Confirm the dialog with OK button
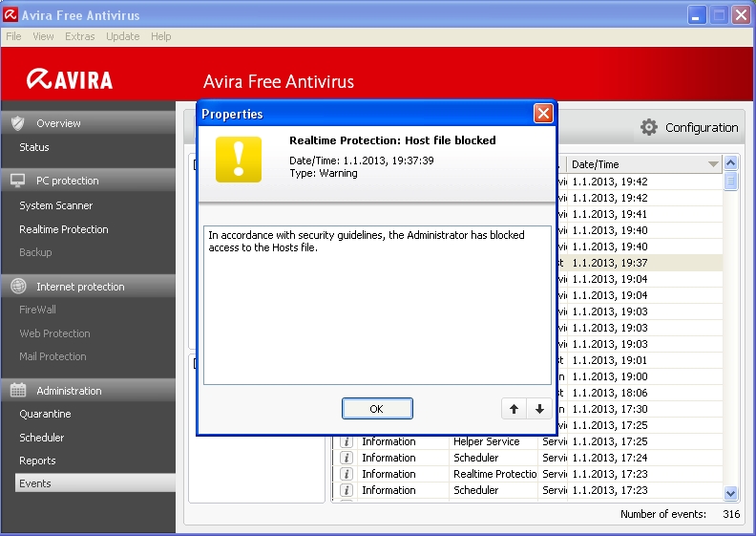Screen dimensions: 756x536 pos(377,409)
